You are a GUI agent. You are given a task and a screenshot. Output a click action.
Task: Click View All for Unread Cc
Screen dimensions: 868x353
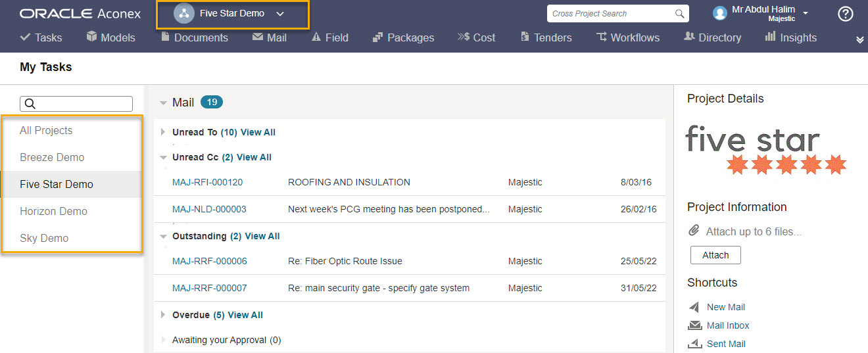[x=254, y=157]
